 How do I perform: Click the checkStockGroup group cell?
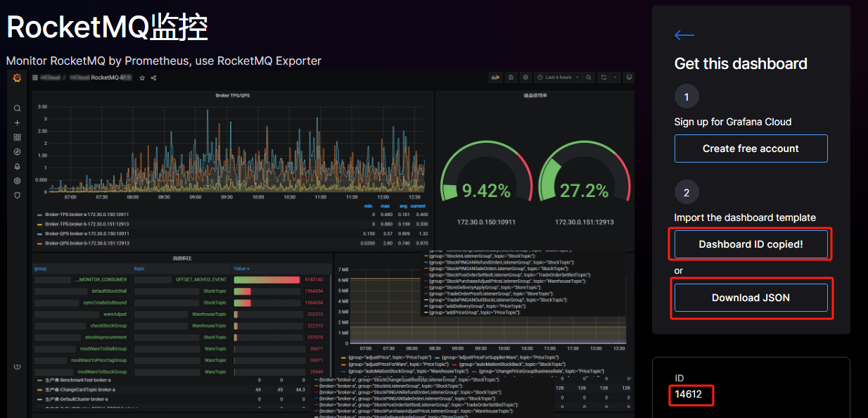coord(82,326)
